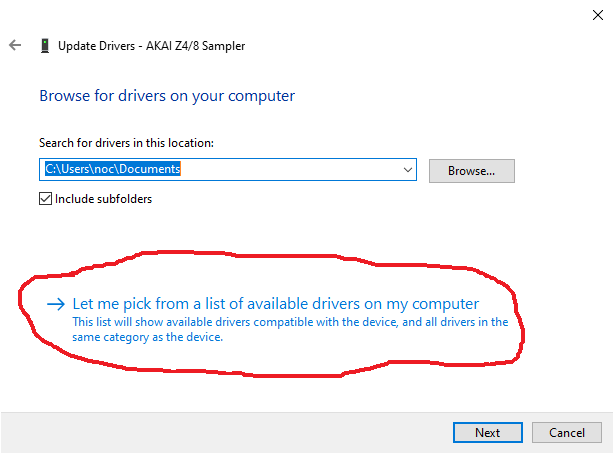614x454 pixels.
Task: Click the Search for drivers in this location label
Action: [x=126, y=143]
